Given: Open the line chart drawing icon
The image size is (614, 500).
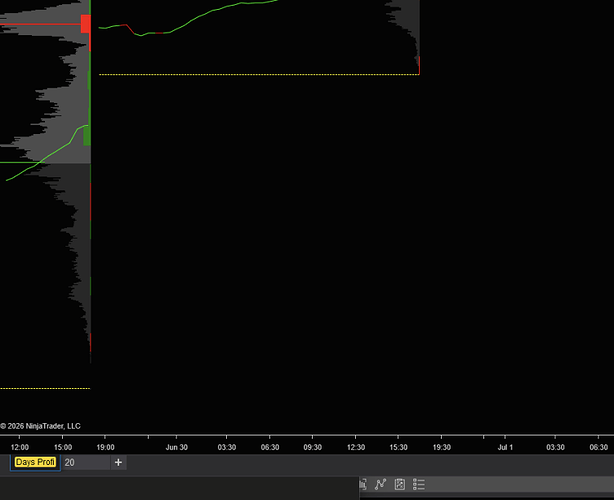Looking at the screenshot, I should click(380, 484).
